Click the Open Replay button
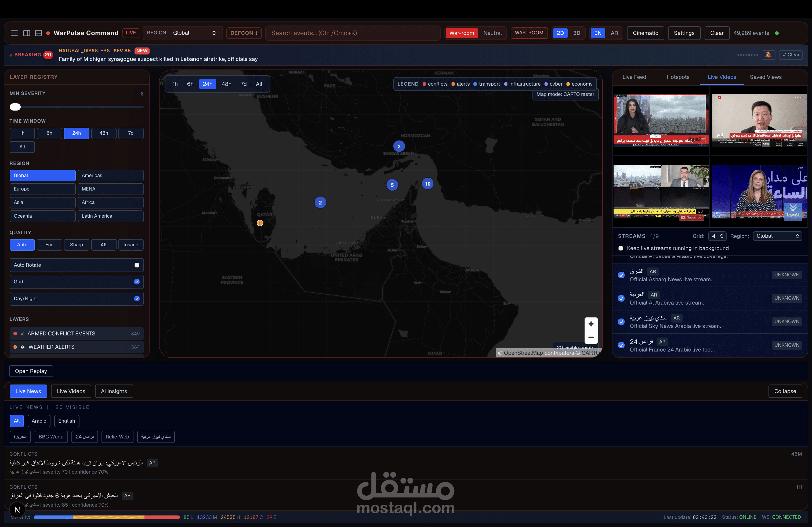Viewport: 812px width, 527px height. point(31,371)
